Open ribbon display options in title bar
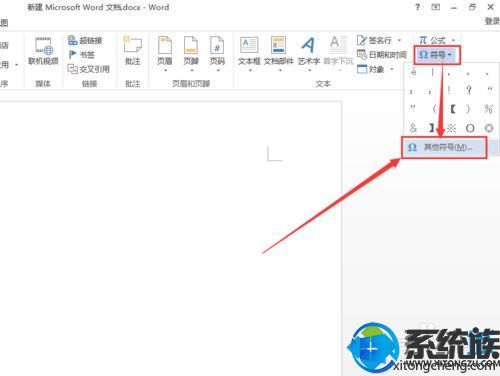This screenshot has height=376, width=500. [436, 7]
